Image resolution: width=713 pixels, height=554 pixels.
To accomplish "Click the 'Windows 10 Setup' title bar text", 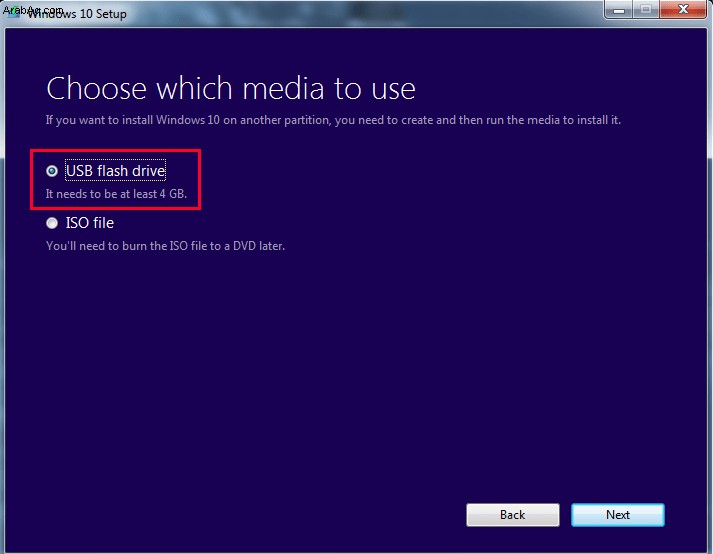I will [x=77, y=14].
